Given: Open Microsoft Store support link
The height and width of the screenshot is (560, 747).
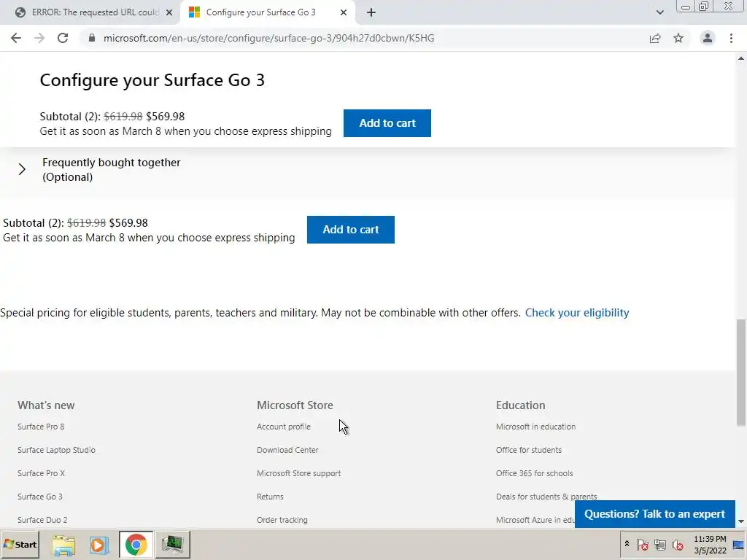Looking at the screenshot, I should (x=298, y=473).
